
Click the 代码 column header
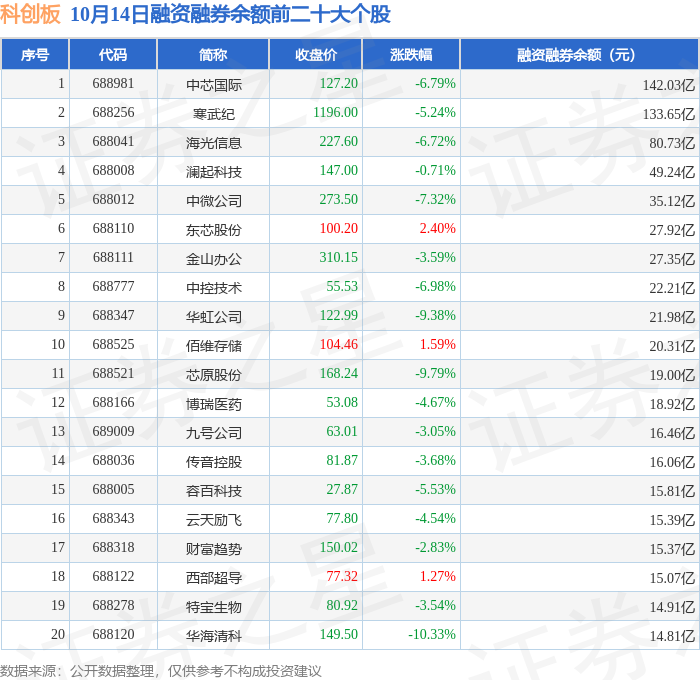click(x=113, y=54)
